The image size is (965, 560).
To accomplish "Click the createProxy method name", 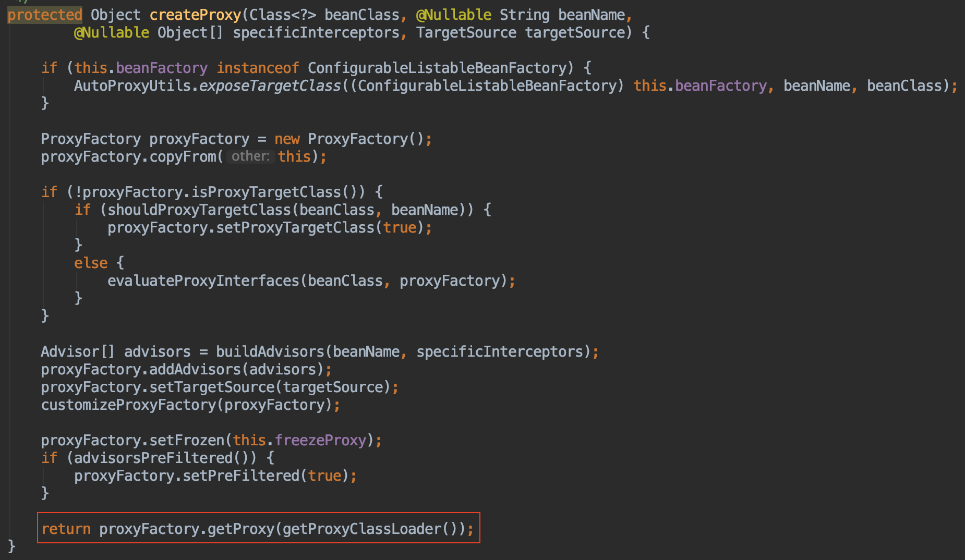I will pyautogui.click(x=196, y=15).
